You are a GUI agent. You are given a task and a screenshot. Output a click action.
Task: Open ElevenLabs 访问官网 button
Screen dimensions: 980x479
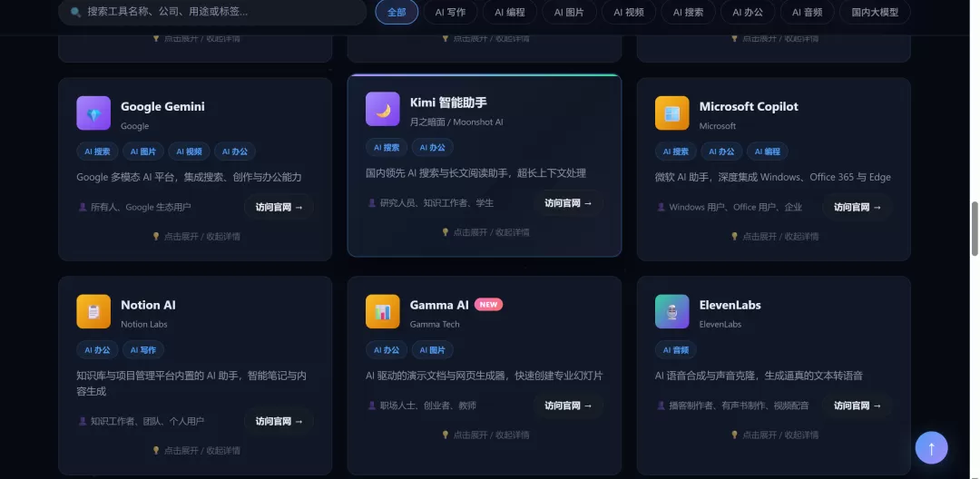pos(857,406)
